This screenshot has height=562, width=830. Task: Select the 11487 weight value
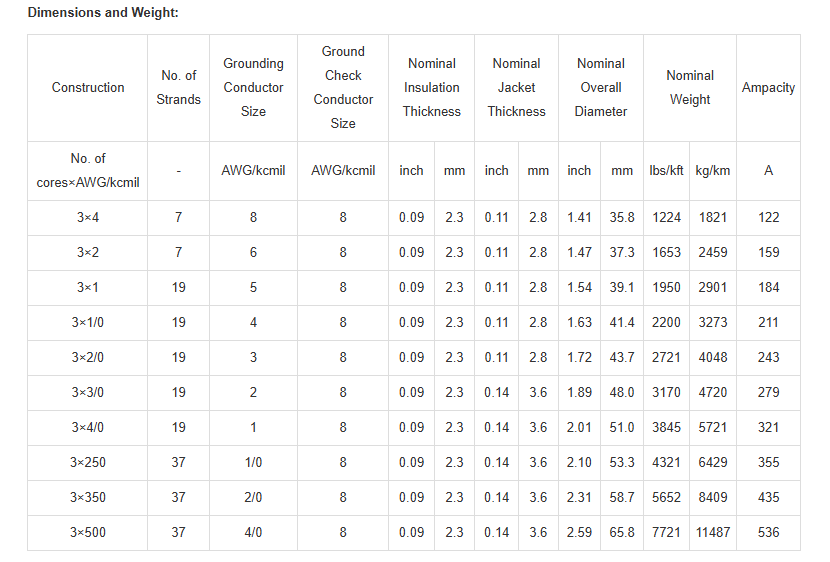(712, 532)
